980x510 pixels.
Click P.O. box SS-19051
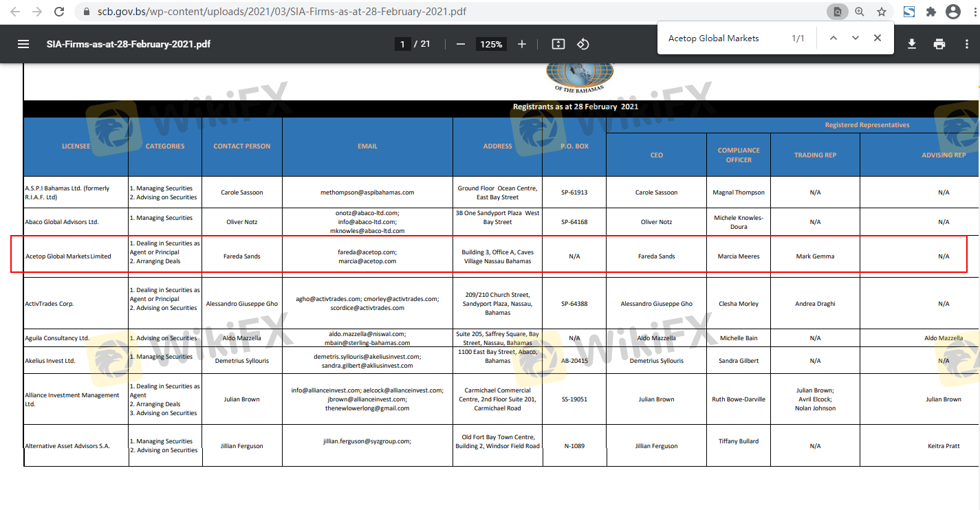click(574, 399)
